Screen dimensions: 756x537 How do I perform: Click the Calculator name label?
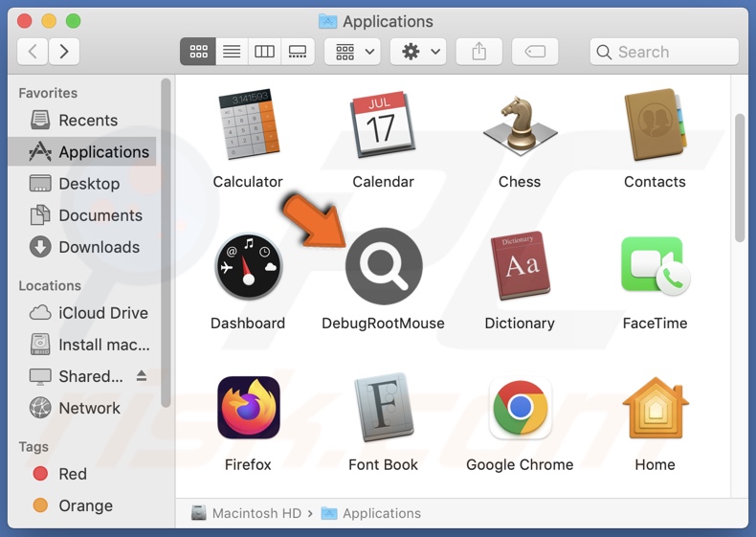click(248, 182)
